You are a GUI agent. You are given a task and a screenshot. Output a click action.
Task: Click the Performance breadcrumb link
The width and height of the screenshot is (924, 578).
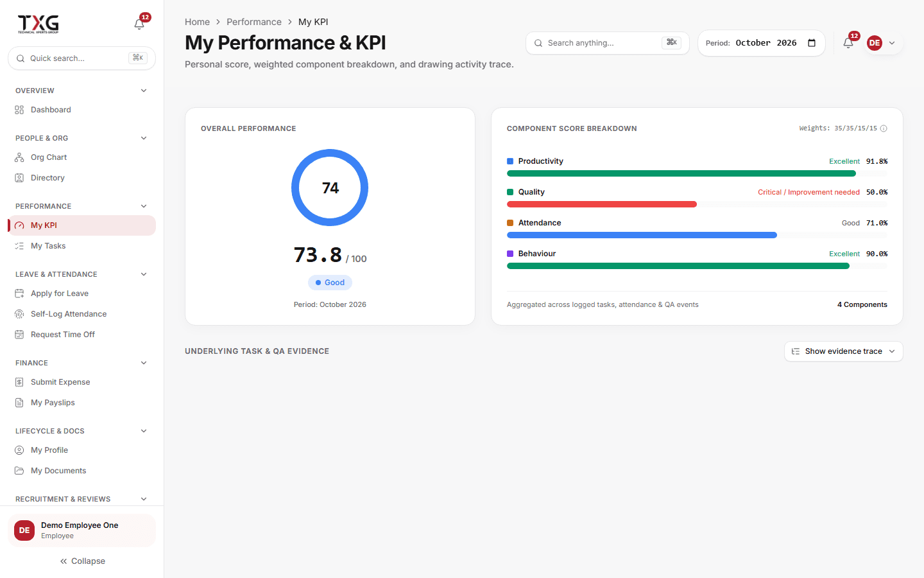pyautogui.click(x=254, y=22)
